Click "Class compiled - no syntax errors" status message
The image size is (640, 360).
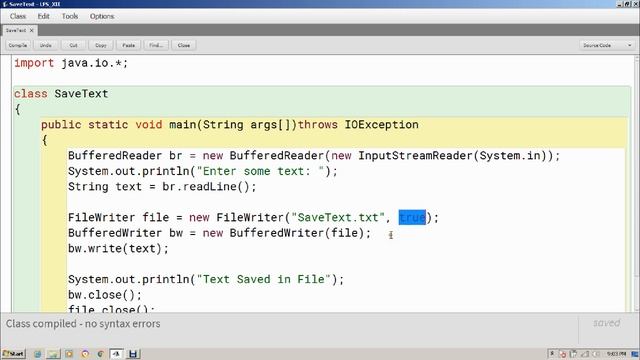(83, 324)
